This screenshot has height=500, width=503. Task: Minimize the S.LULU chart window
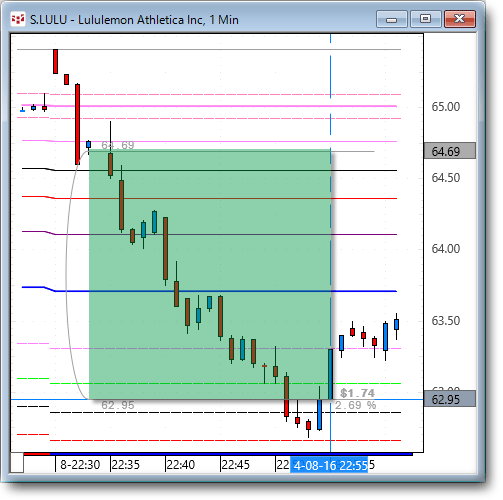392,19
